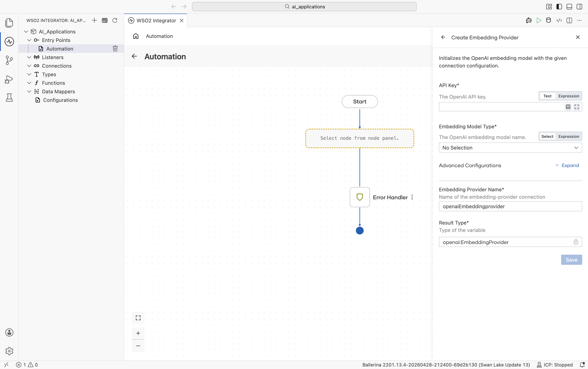Open helper pane icon in API Key field
Image resolution: width=588 pixels, height=369 pixels.
568,107
